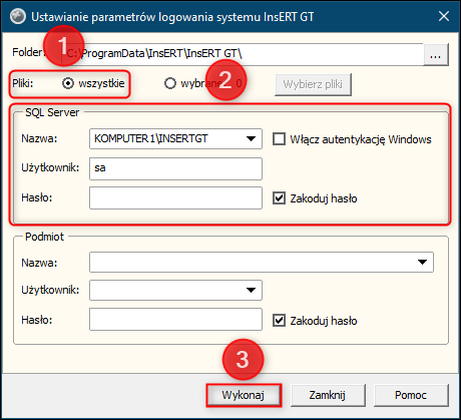
Task: Expand the SQL Server Nazwa dropdown
Action: coord(251,139)
